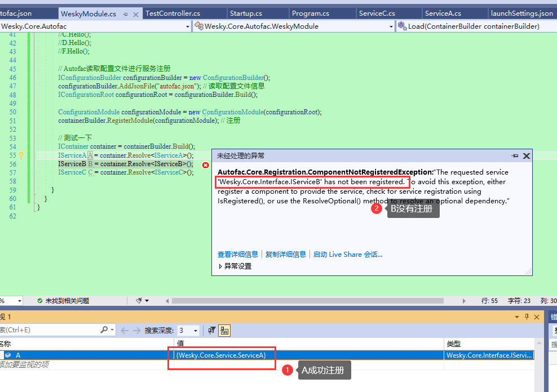
Task: Toggle the highlighted display format icon in watch toolbar
Action: (224, 331)
